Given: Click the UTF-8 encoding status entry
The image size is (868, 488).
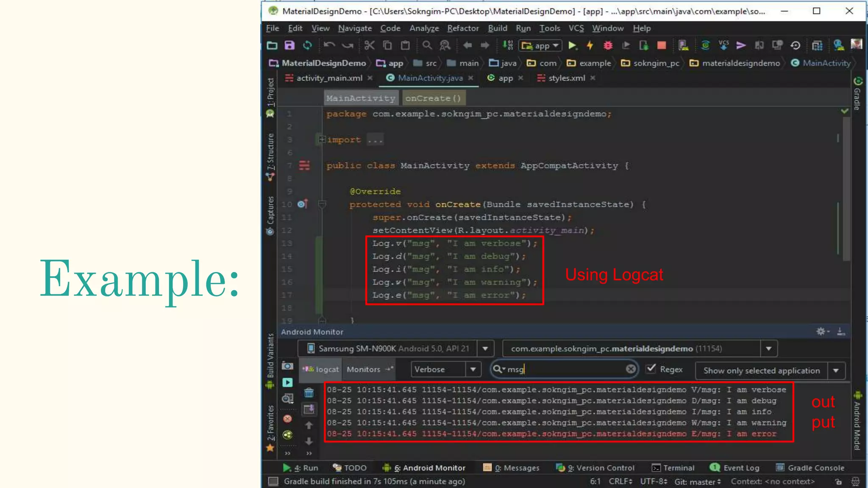Looking at the screenshot, I should 654,482.
